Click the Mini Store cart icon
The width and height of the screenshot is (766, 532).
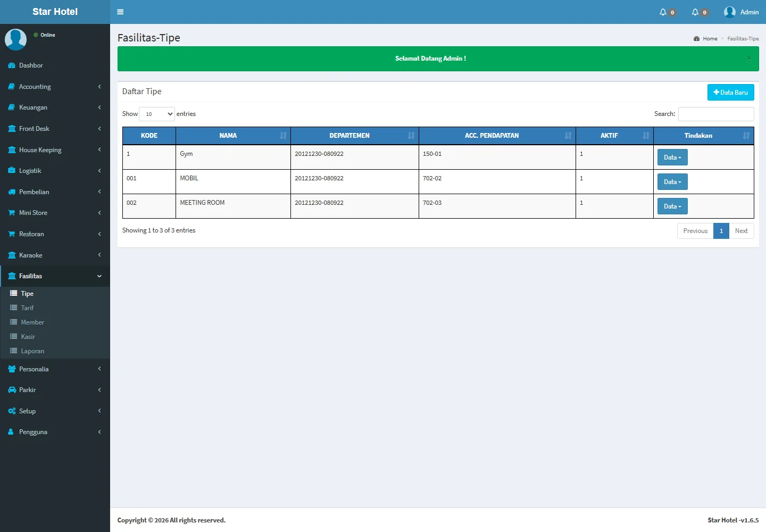pos(12,213)
